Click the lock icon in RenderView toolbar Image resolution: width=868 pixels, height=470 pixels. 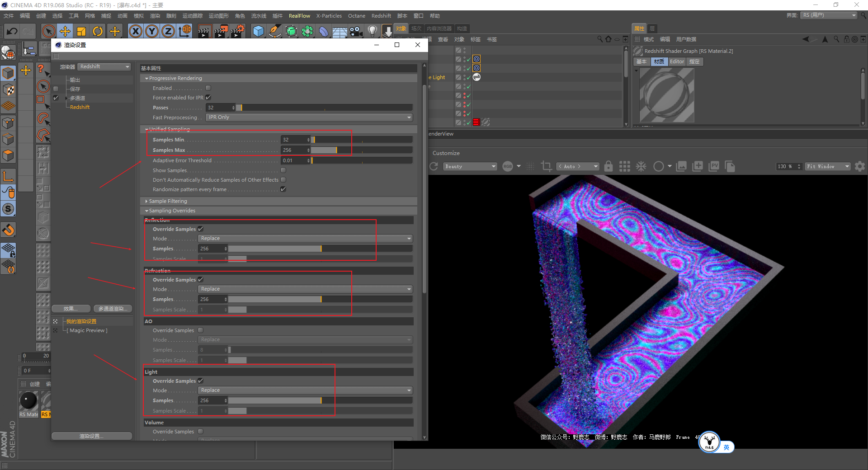coord(609,166)
